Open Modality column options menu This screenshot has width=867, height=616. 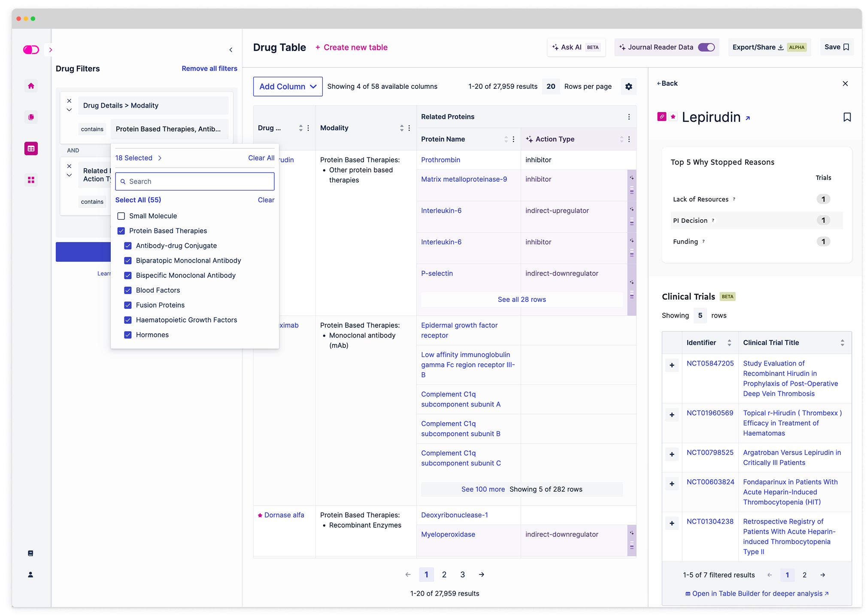click(x=409, y=128)
